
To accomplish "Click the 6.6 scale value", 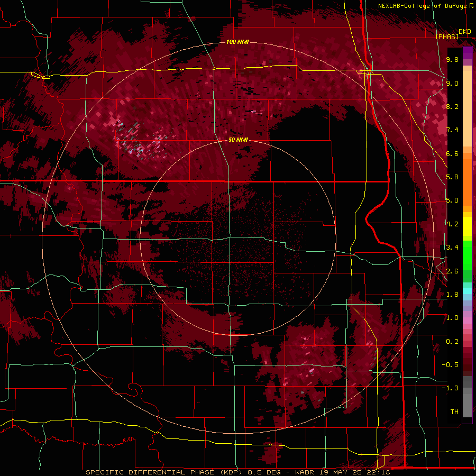I will click(452, 153).
